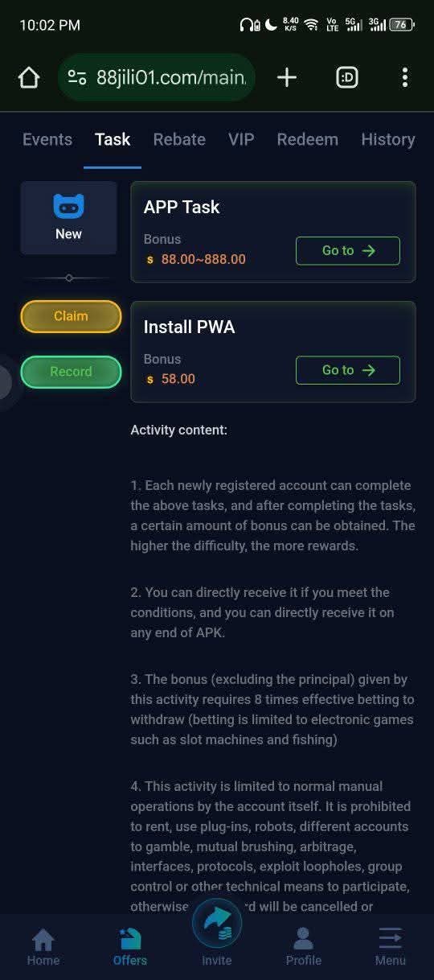Image resolution: width=434 pixels, height=980 pixels.
Task: Tap Go to for Install PWA
Action: tap(348, 370)
